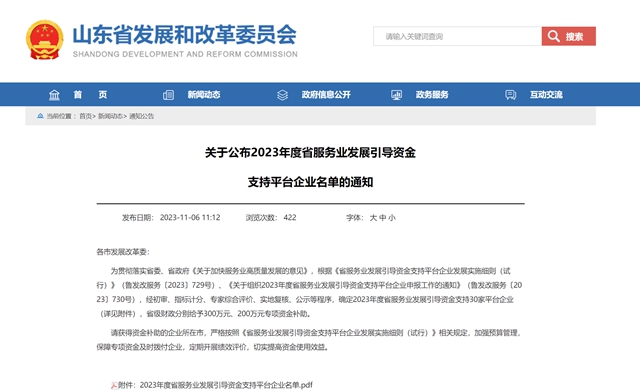The width and height of the screenshot is (640, 392).
Task: Set font size to 大
Action: pos(373,218)
